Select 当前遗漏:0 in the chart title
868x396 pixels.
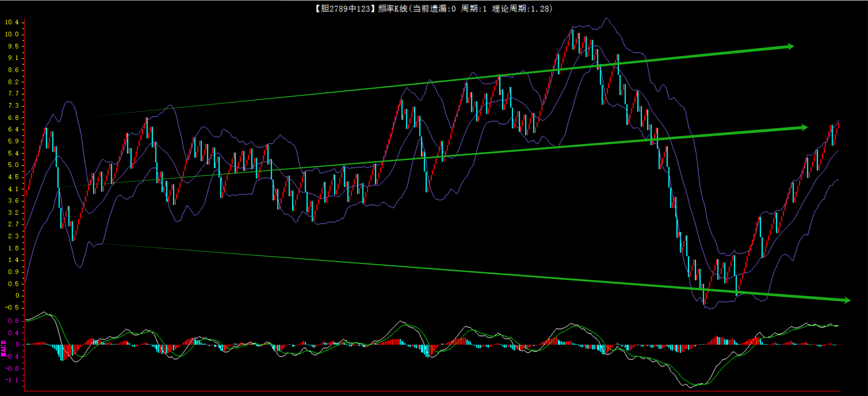(434, 9)
